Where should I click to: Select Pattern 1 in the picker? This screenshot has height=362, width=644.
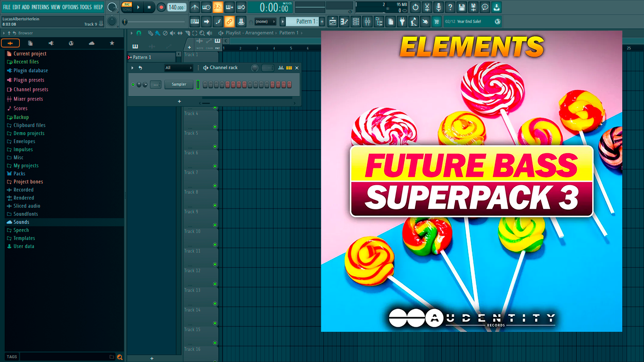point(152,57)
